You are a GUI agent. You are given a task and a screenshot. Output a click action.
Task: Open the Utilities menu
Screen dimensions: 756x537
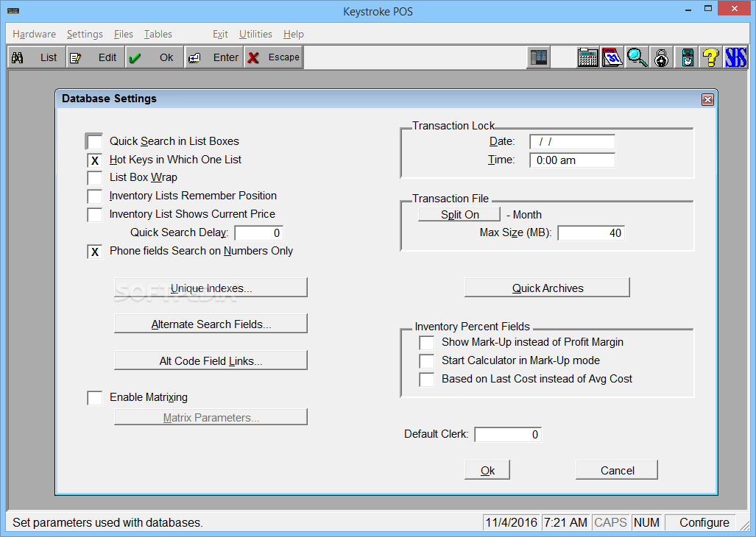click(x=255, y=34)
